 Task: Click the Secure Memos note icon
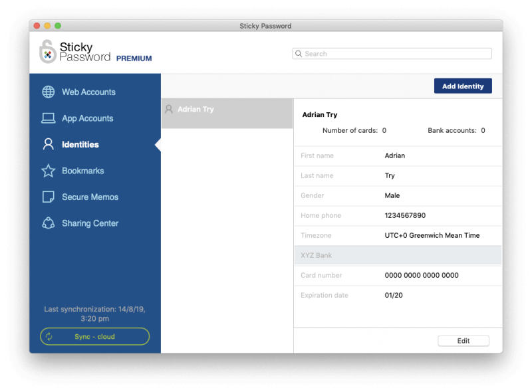pyautogui.click(x=48, y=197)
